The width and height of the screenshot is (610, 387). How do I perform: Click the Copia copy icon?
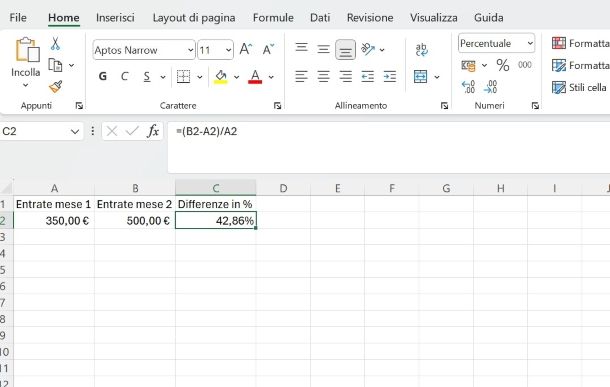[x=55, y=65]
